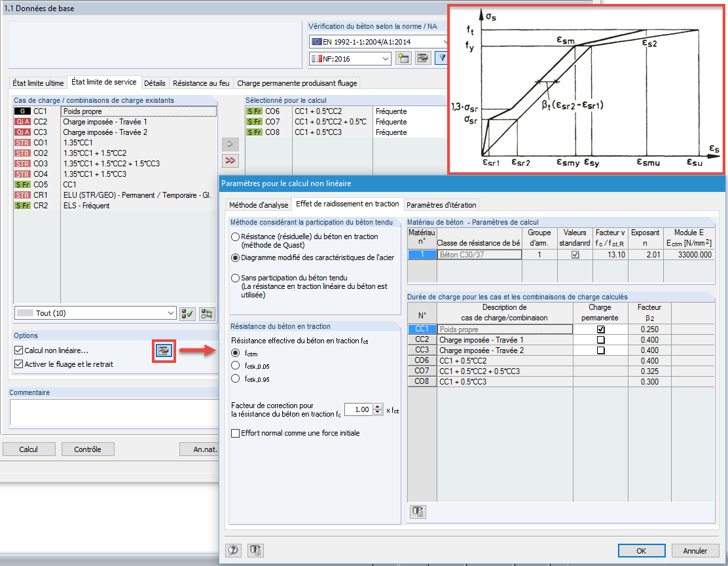Screen dimensions: 728x566
Task: Select fctk,0.95 tensile strength option
Action: 236,379
